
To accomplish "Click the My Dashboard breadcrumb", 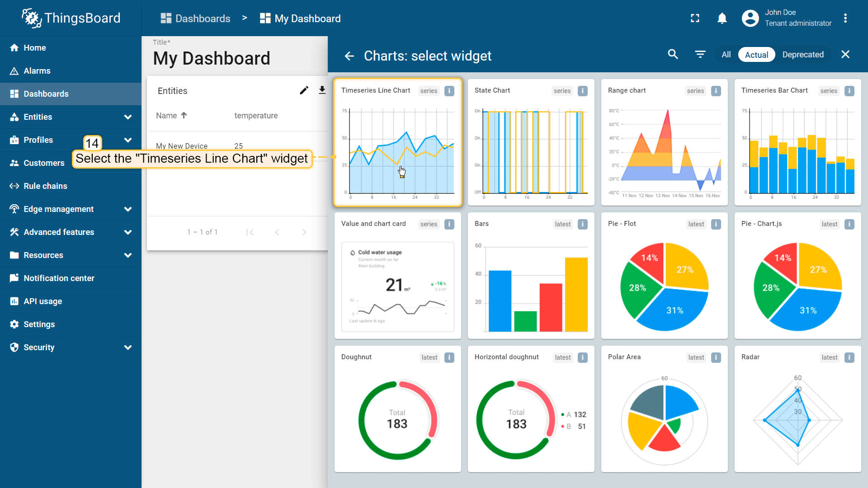I will [300, 19].
